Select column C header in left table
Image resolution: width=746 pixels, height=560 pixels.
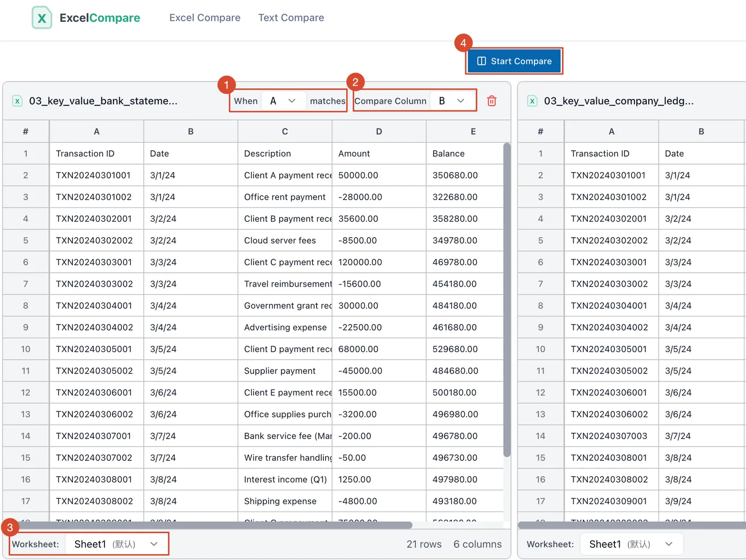[285, 131]
